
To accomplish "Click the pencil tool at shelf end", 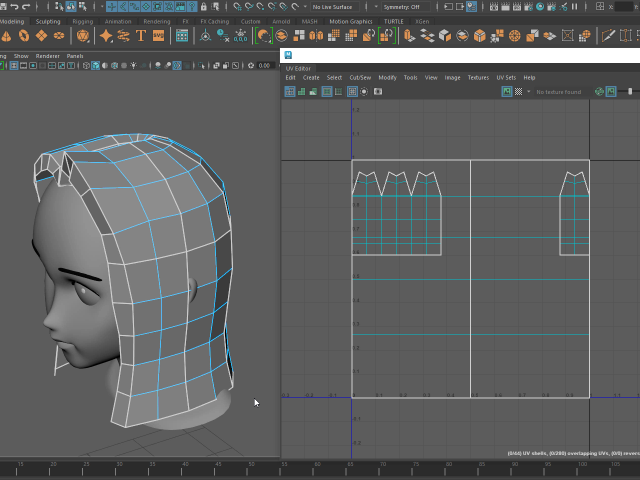I will 609,36.
